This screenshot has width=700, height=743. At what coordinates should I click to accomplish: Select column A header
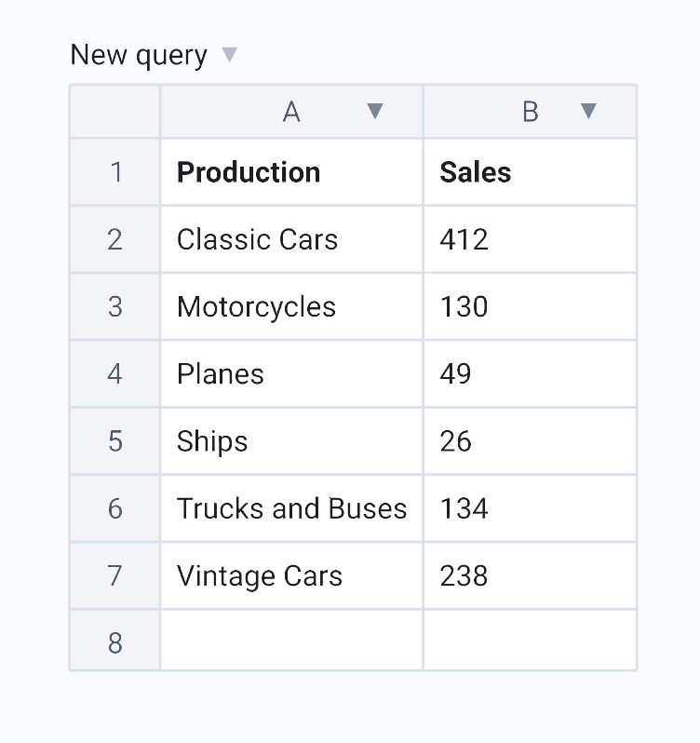click(x=291, y=112)
